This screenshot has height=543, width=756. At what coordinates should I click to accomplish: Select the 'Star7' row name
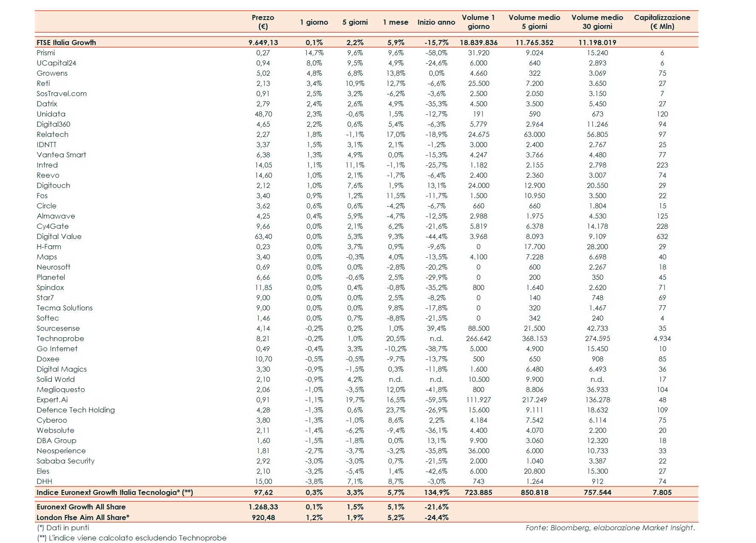click(45, 298)
